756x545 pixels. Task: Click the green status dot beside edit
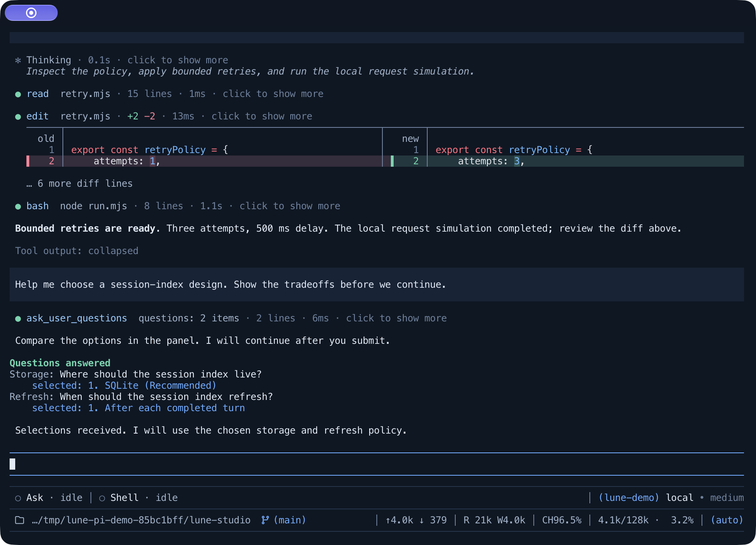(x=18, y=117)
